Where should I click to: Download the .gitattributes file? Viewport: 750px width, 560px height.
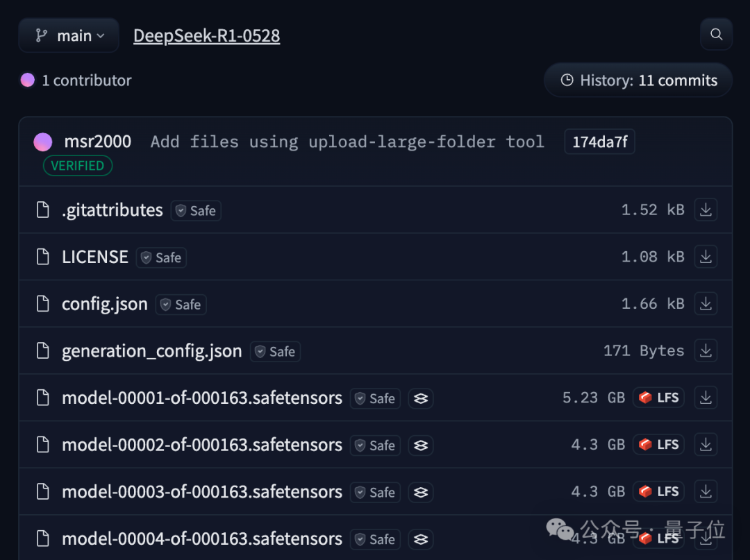coord(706,210)
